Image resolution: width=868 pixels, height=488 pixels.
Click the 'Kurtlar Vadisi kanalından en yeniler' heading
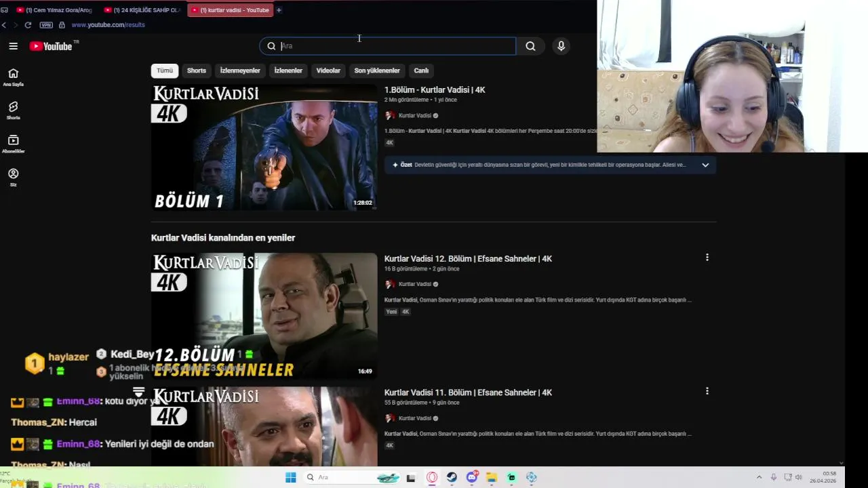tap(223, 238)
